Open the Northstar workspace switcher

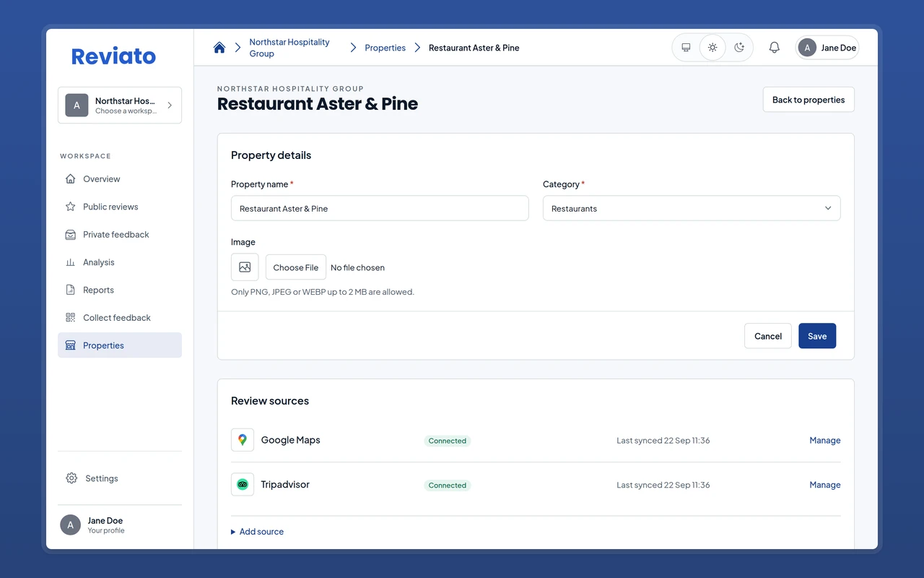point(120,105)
